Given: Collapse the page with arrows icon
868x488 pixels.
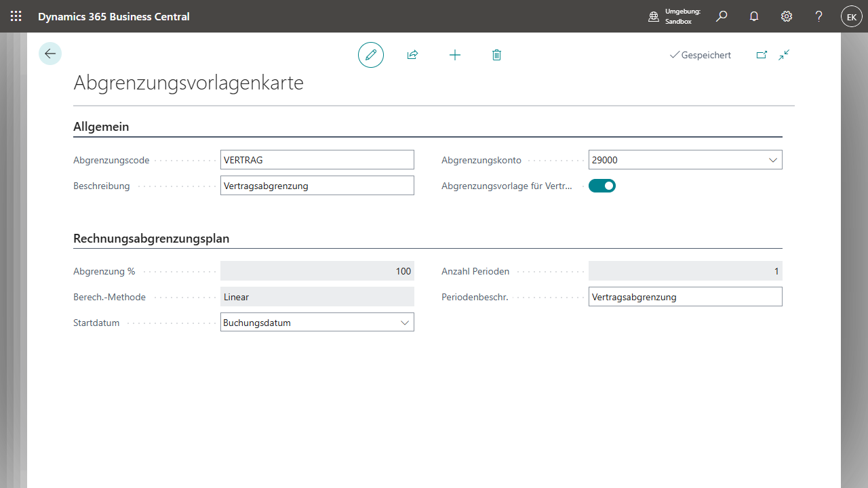Looking at the screenshot, I should [784, 55].
